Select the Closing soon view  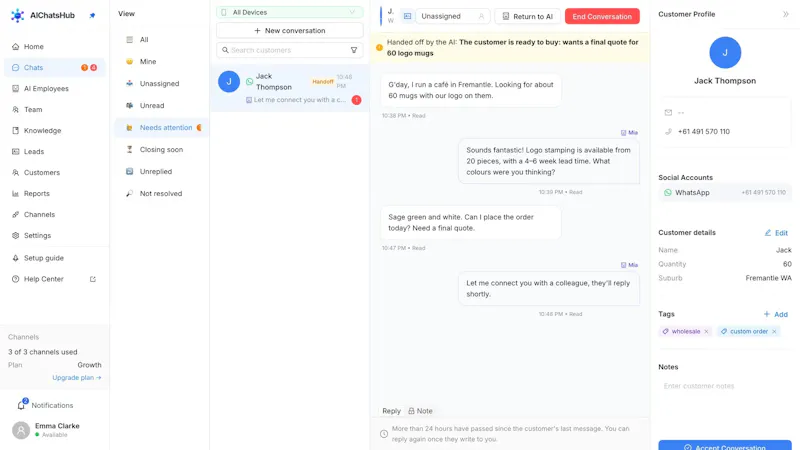click(x=161, y=149)
